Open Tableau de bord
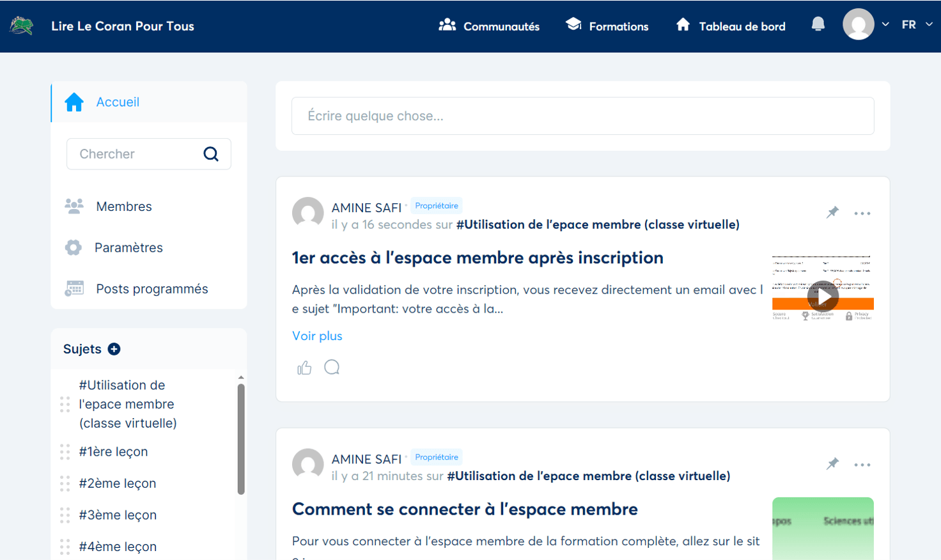Screen dimensions: 941x560 pyautogui.click(x=731, y=26)
